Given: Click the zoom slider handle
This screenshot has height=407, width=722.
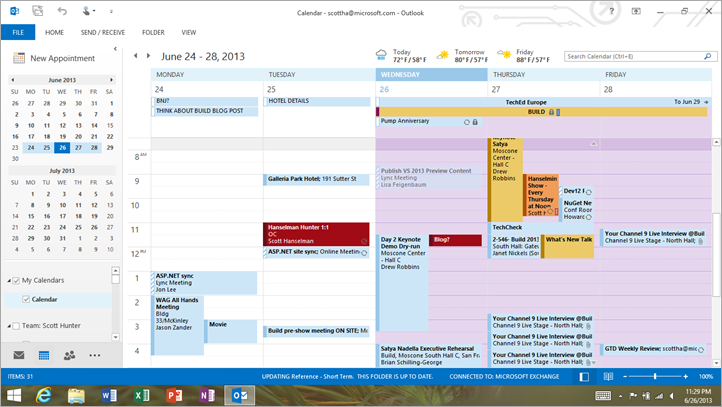Looking at the screenshot, I should click(x=655, y=377).
